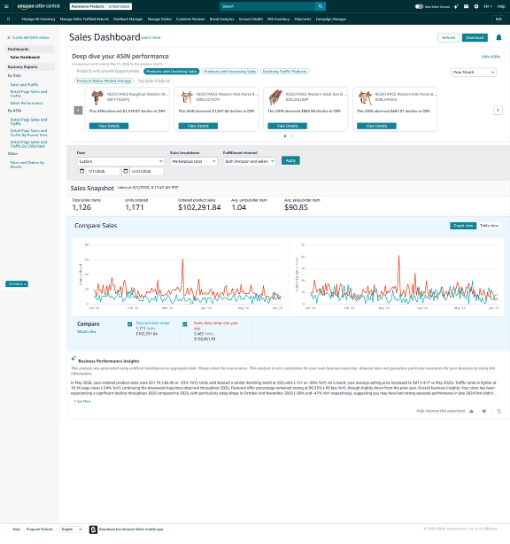Click the thumbs down feedback icon

tap(484, 411)
